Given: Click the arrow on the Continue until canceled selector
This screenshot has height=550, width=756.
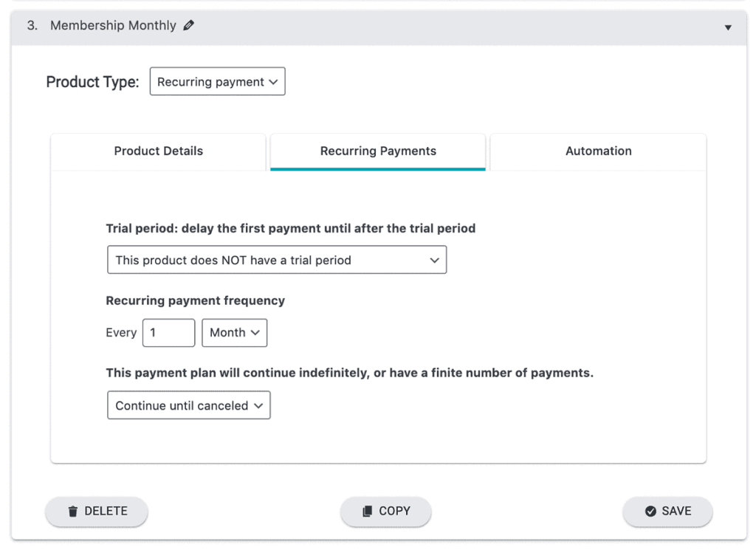Looking at the screenshot, I should (x=258, y=405).
